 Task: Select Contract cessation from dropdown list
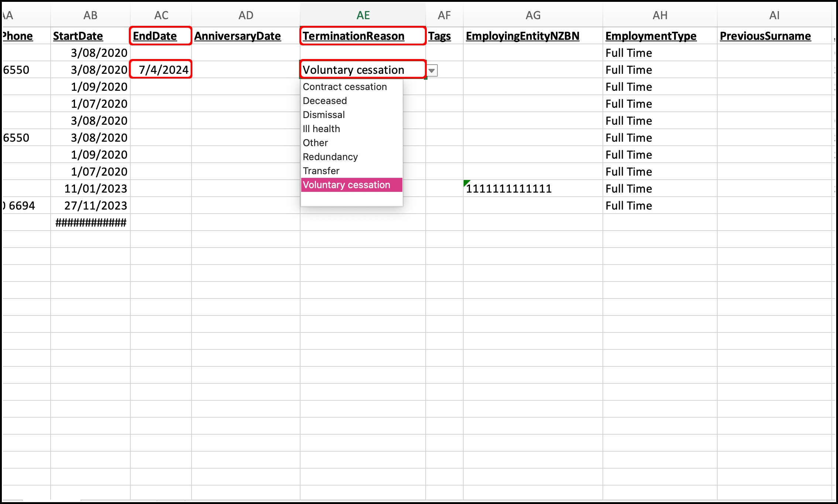pyautogui.click(x=344, y=87)
